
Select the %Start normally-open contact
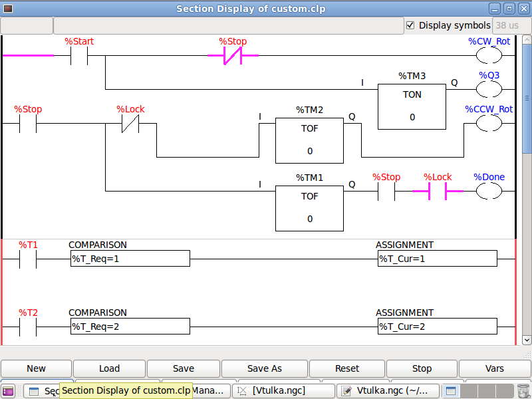tap(79, 56)
